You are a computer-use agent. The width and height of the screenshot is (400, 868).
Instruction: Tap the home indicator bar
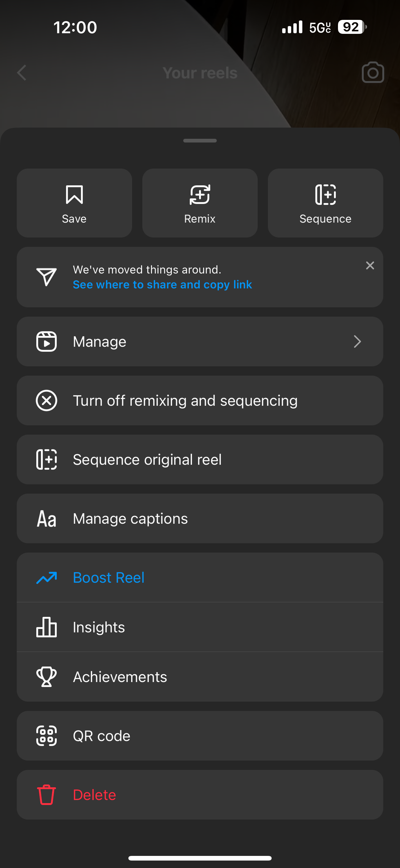coord(200,858)
